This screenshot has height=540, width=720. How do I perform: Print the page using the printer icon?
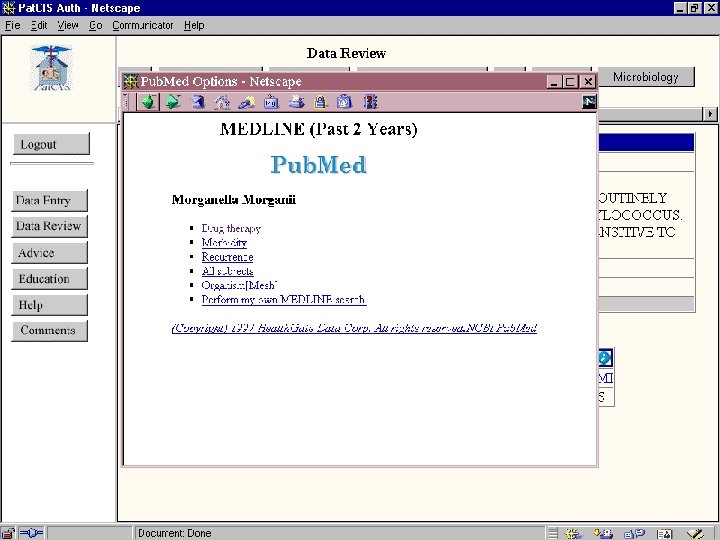click(x=296, y=101)
